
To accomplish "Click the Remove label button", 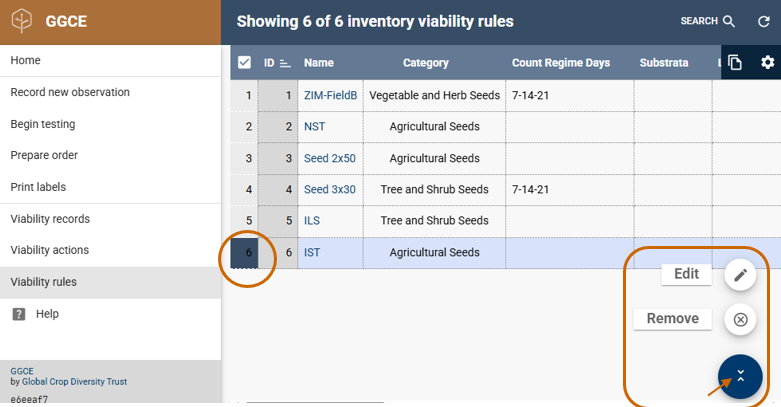I will [672, 319].
